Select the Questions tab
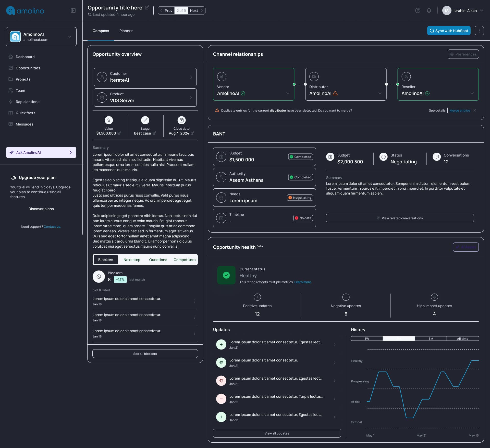The height and width of the screenshot is (448, 490). point(158,260)
